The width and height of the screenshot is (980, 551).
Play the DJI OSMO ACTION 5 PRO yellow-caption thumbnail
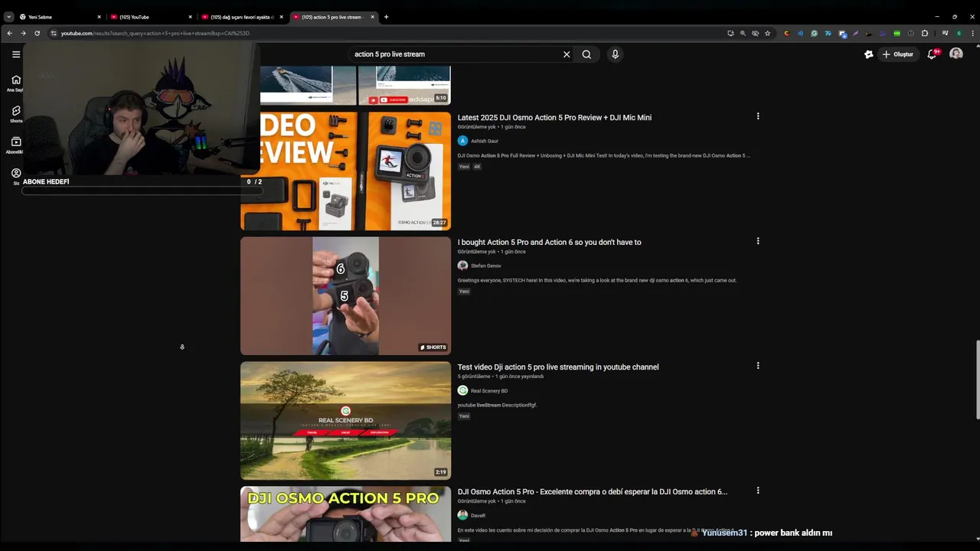pos(345,514)
